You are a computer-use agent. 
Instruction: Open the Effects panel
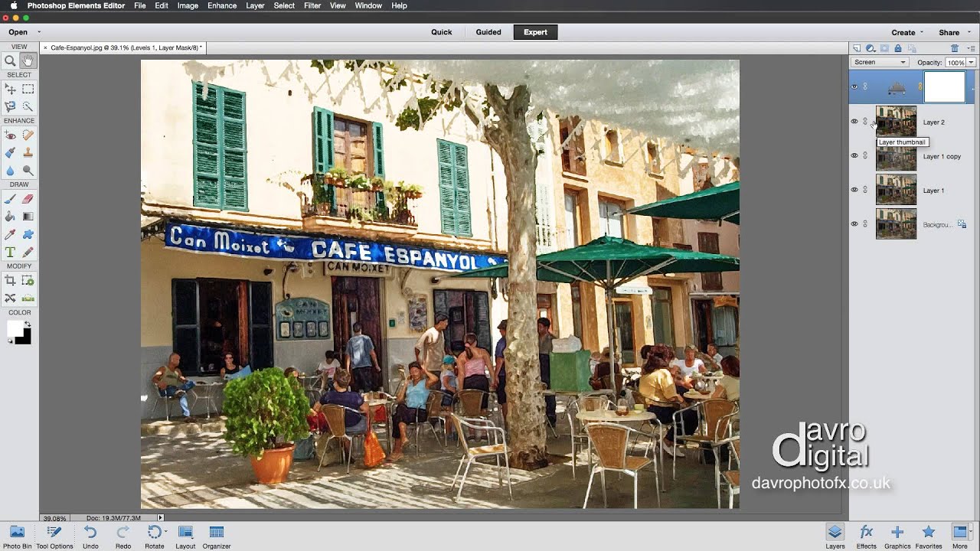[867, 536]
